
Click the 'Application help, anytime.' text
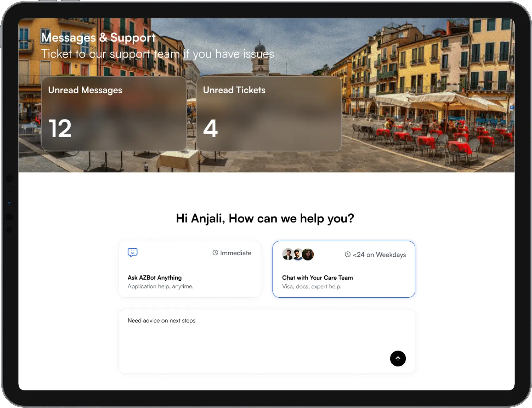[x=160, y=286]
